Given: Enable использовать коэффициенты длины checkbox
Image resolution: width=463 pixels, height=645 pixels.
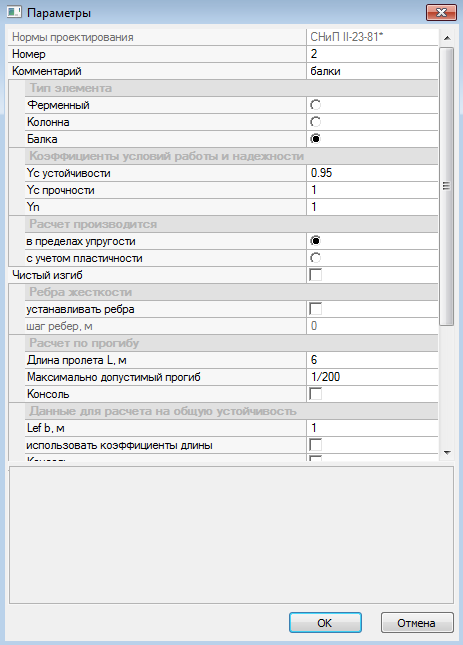Looking at the screenshot, I should pyautogui.click(x=315, y=445).
